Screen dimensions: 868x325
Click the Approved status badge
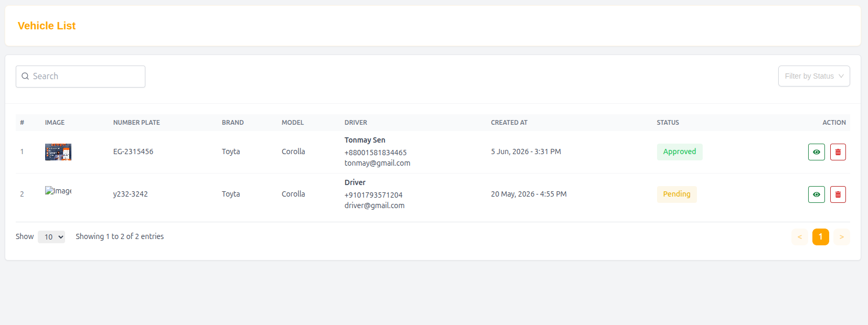pos(680,152)
